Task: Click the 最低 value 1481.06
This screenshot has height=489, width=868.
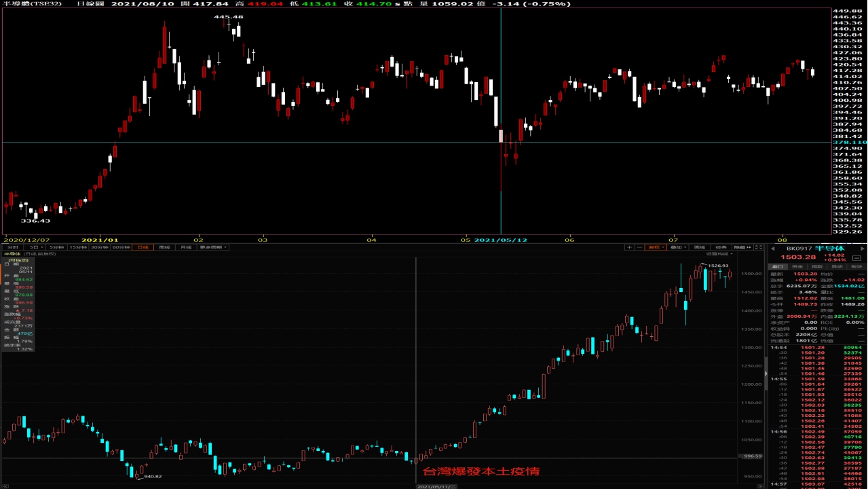Action: pos(852,298)
